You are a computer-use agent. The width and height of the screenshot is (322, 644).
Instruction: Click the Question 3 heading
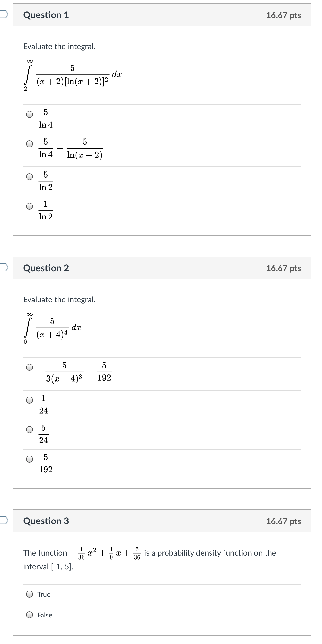46,521
